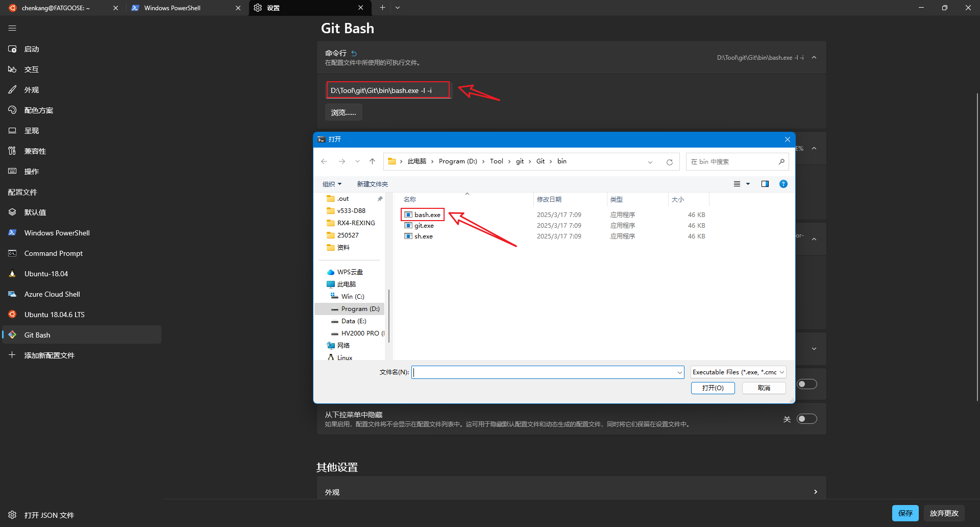
Task: Open the 操作 settings page
Action: 82,172
